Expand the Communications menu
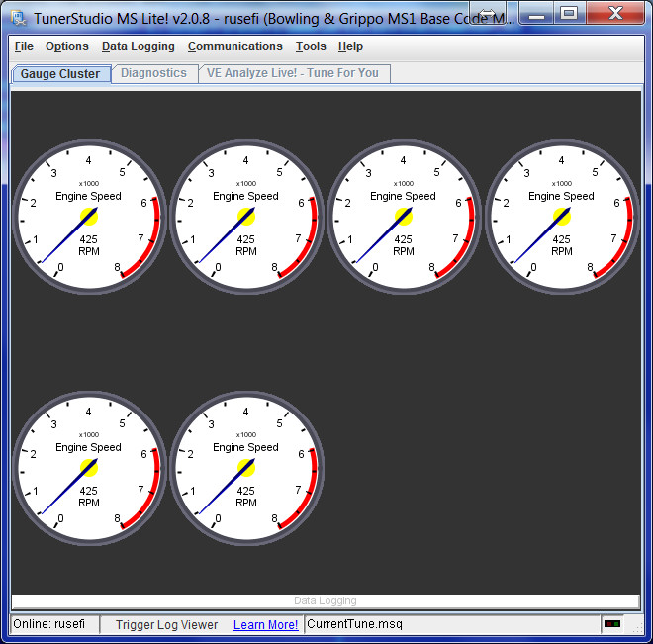 234,46
